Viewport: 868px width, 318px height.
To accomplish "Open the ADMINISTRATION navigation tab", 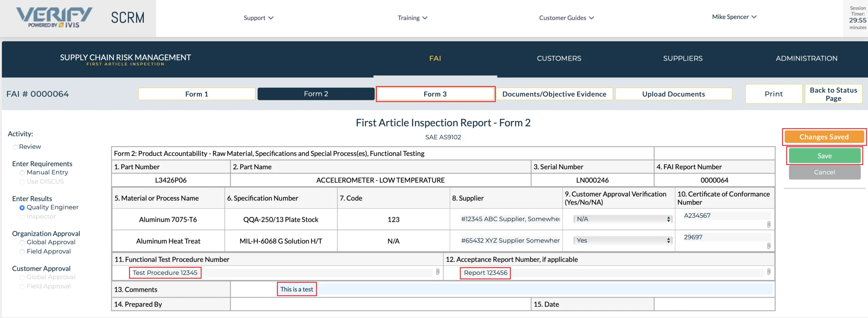I will click(x=806, y=58).
